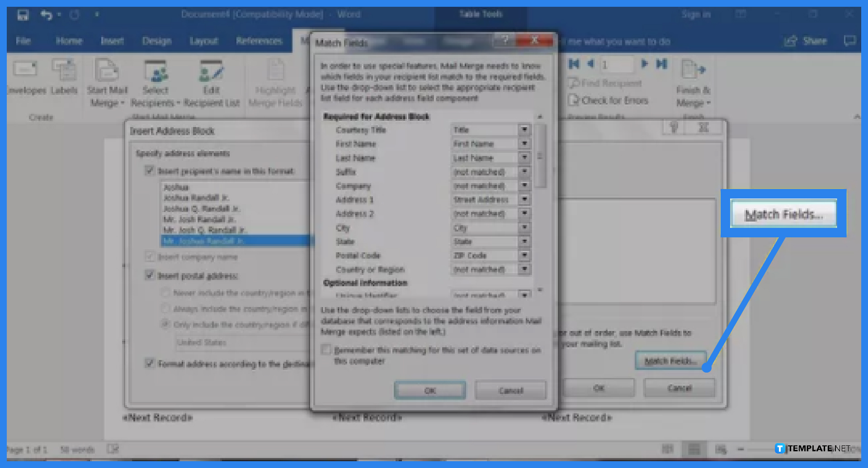Open State field dropdown

524,241
